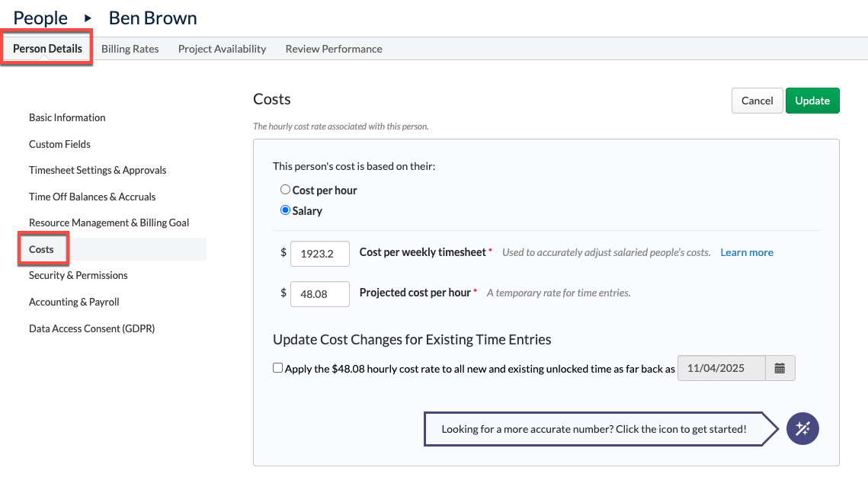The width and height of the screenshot is (868, 493).
Task: Open Time Off Balances & Accruals
Action: click(92, 197)
